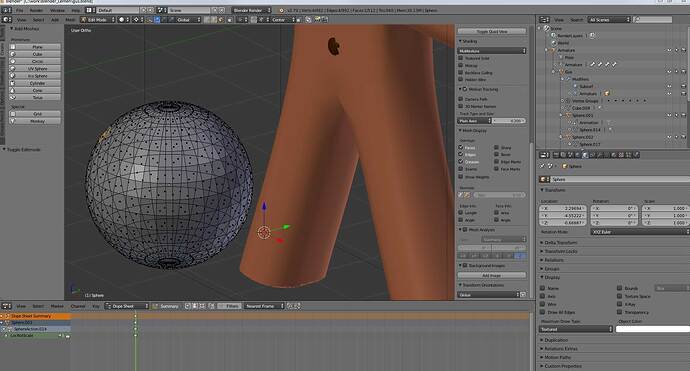Toggle visibility of Armature in outliner

click(x=669, y=50)
